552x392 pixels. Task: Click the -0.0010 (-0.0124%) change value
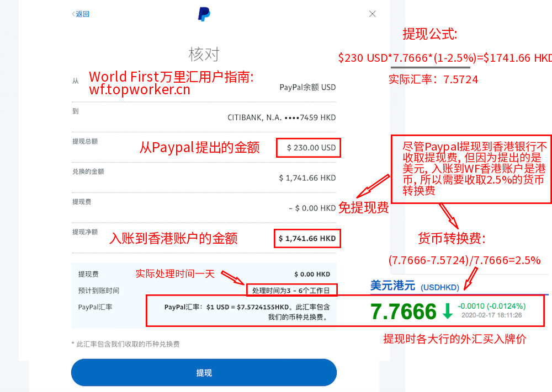492,306
